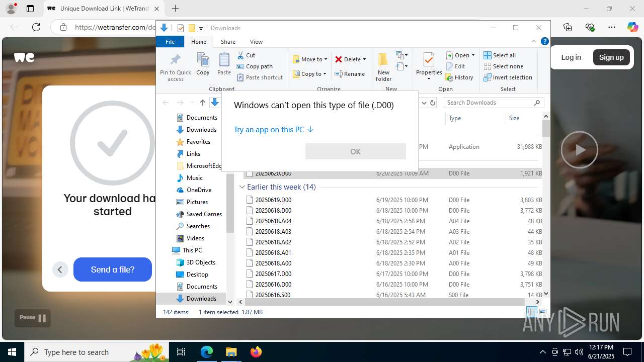Screen dimensions: 644x362
Task: Click the Cut scissors command
Action: (x=246, y=55)
